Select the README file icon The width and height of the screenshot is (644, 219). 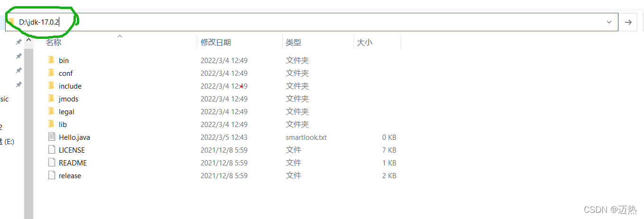pyautogui.click(x=52, y=163)
